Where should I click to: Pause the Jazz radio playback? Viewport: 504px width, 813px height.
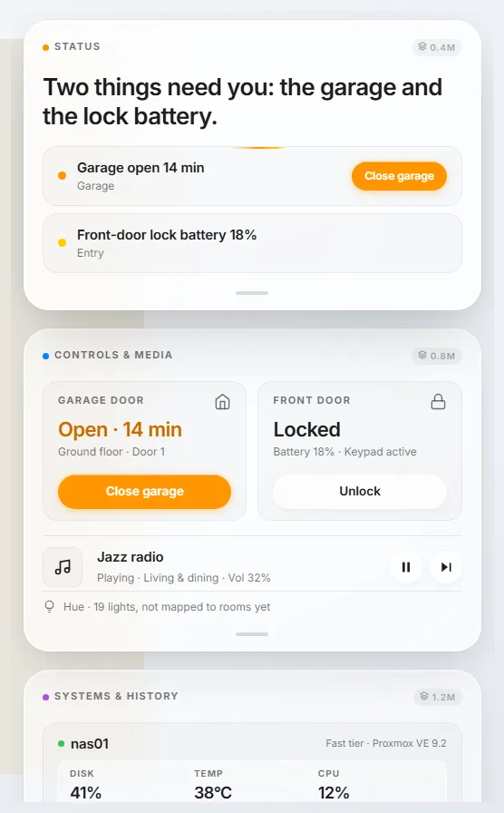405,567
